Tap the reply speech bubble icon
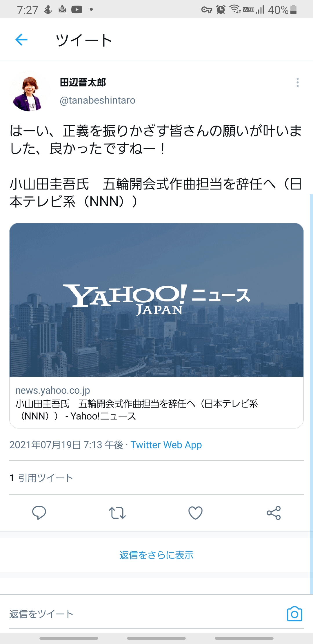 39,513
